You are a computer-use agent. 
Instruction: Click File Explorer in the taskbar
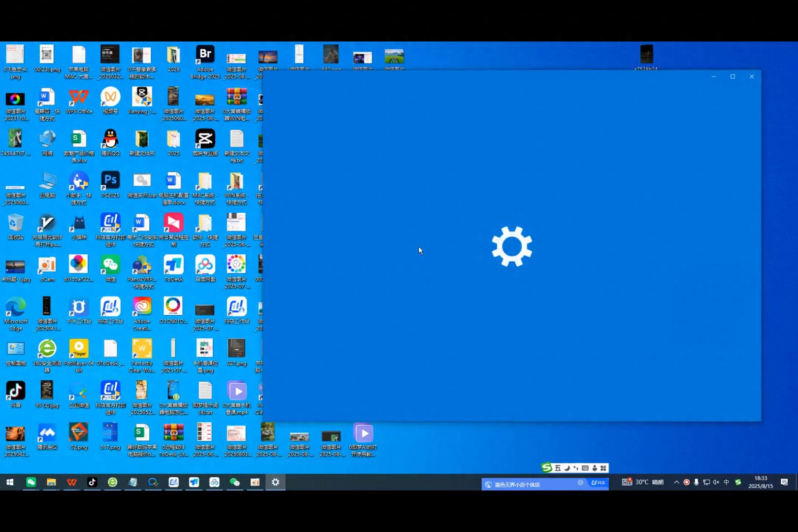(x=51, y=482)
